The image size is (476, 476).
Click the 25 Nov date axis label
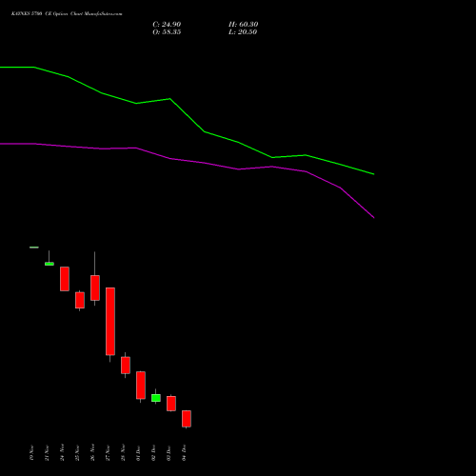pyautogui.click(x=77, y=453)
